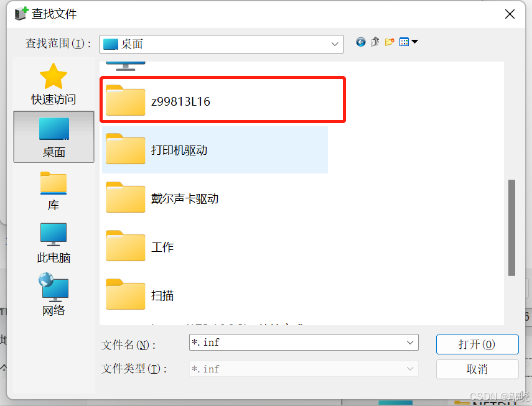Select the 工作 folder
Image resolution: width=532 pixels, height=406 pixels.
click(x=215, y=247)
